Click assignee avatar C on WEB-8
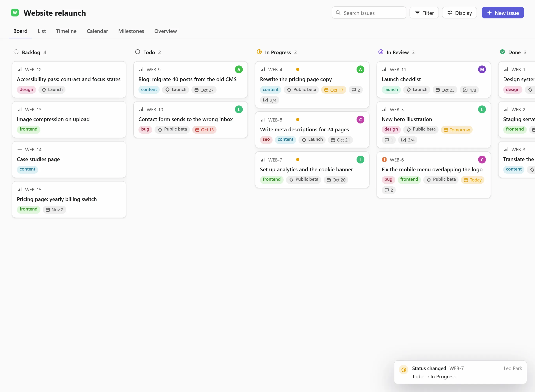The image size is (535, 392). click(x=360, y=120)
